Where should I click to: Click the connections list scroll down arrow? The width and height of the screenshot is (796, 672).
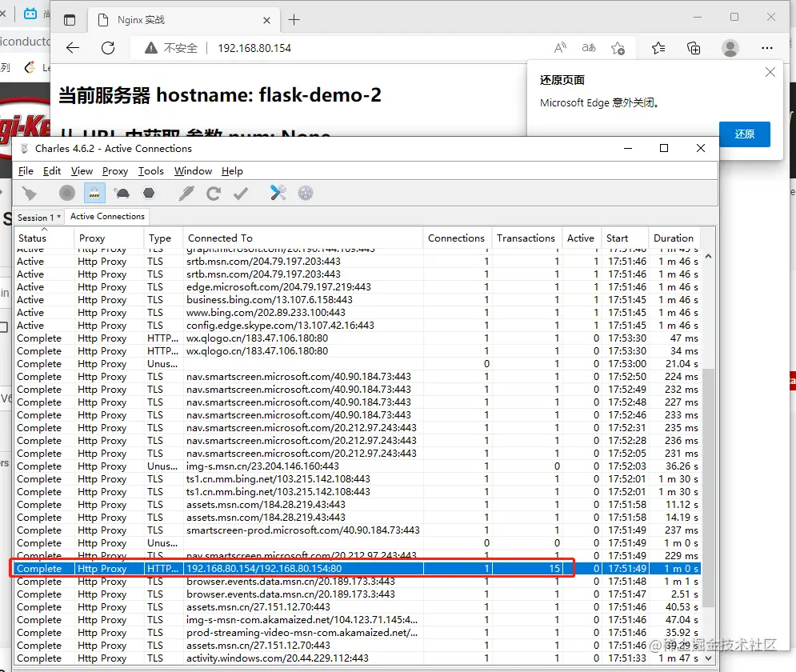[x=708, y=658]
